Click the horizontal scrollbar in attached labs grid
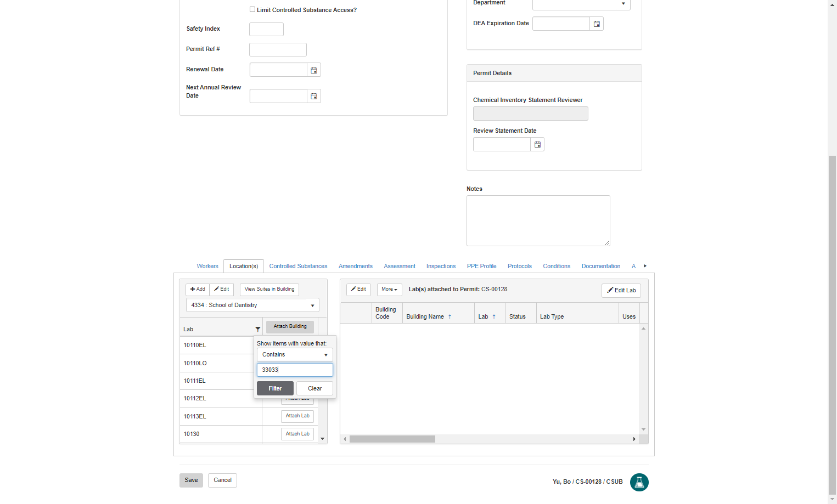This screenshot has height=504, width=837. click(x=392, y=439)
